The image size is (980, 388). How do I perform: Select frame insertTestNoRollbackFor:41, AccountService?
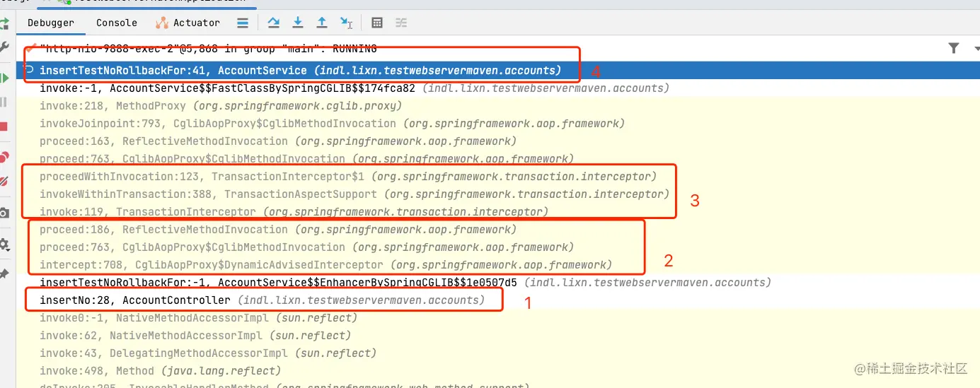click(x=498, y=71)
